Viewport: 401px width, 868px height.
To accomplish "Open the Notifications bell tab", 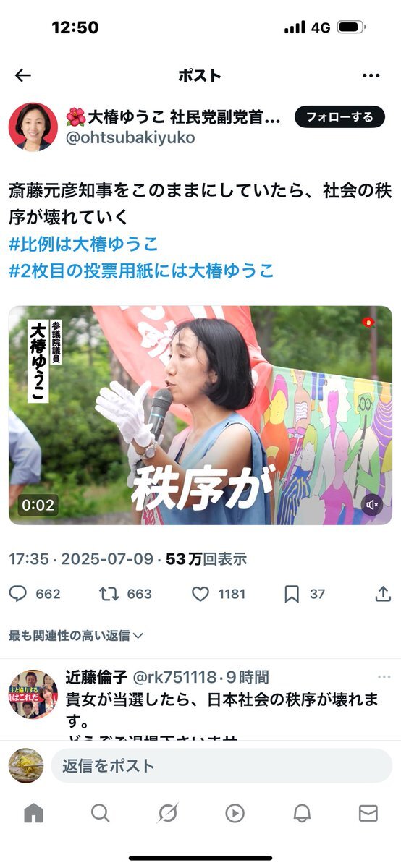I will (302, 813).
